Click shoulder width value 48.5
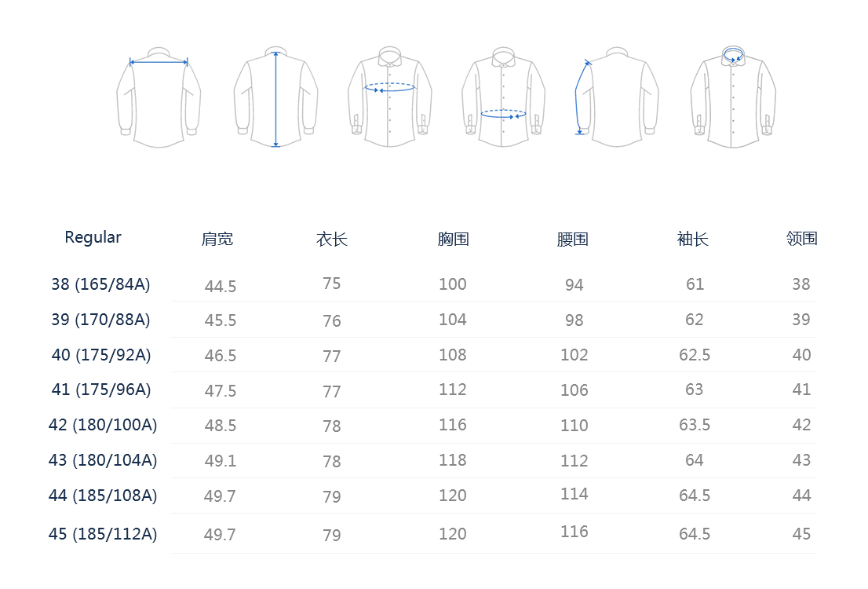The image size is (868, 589). click(x=221, y=426)
